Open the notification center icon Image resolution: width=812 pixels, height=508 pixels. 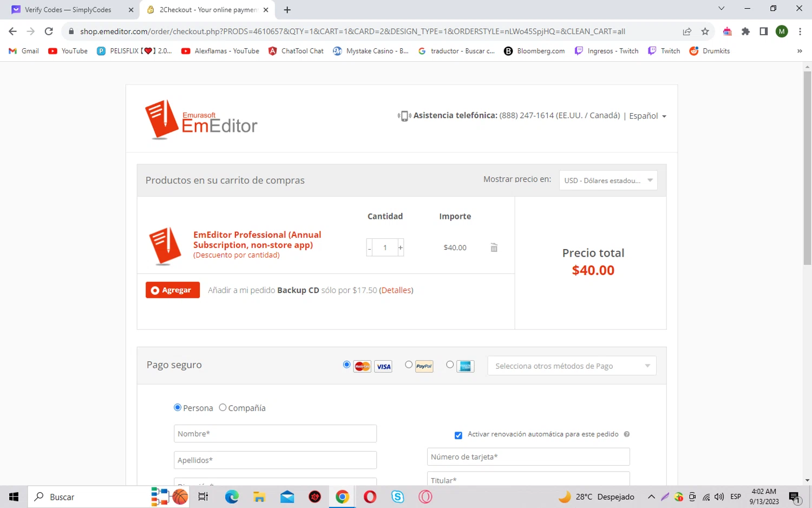[x=795, y=497]
